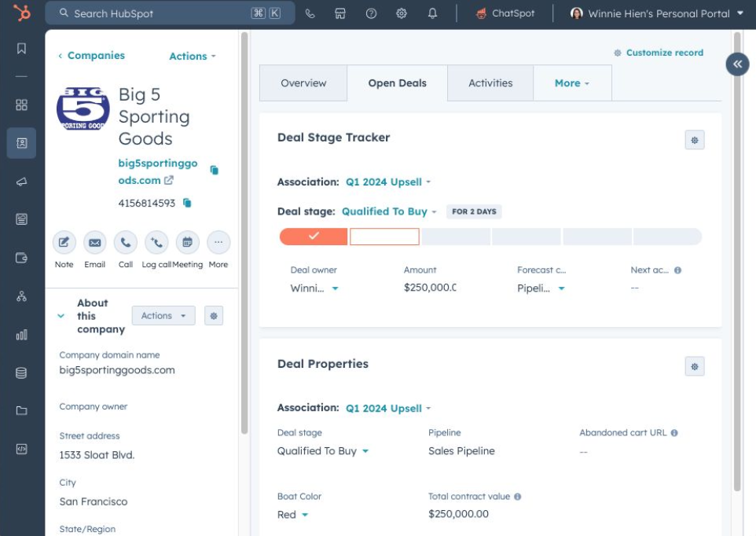Click the Log call action icon
This screenshot has width=756, height=536.
(x=156, y=242)
